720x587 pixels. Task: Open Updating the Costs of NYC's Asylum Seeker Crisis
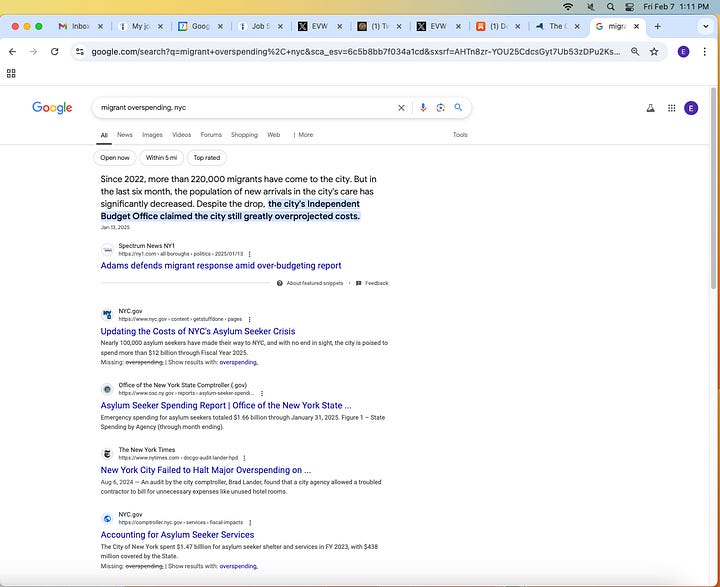tap(198, 331)
